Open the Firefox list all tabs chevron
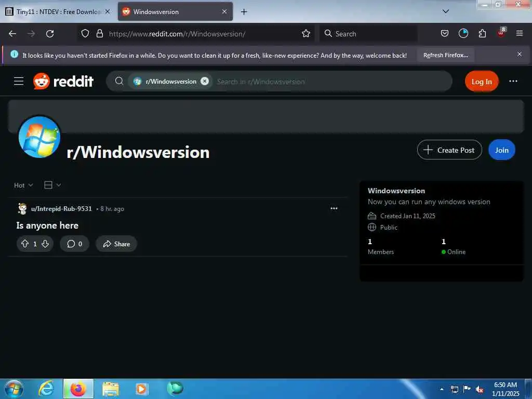 (446, 11)
